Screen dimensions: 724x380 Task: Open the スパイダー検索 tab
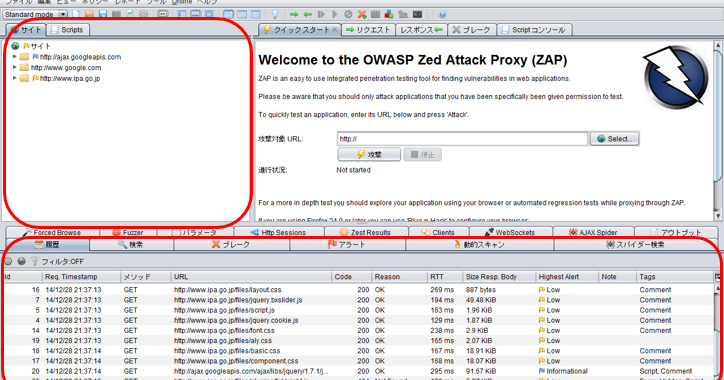pos(635,244)
